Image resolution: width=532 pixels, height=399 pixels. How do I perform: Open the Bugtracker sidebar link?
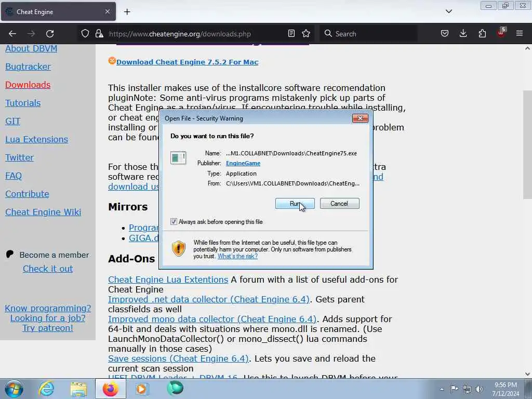[x=28, y=66]
